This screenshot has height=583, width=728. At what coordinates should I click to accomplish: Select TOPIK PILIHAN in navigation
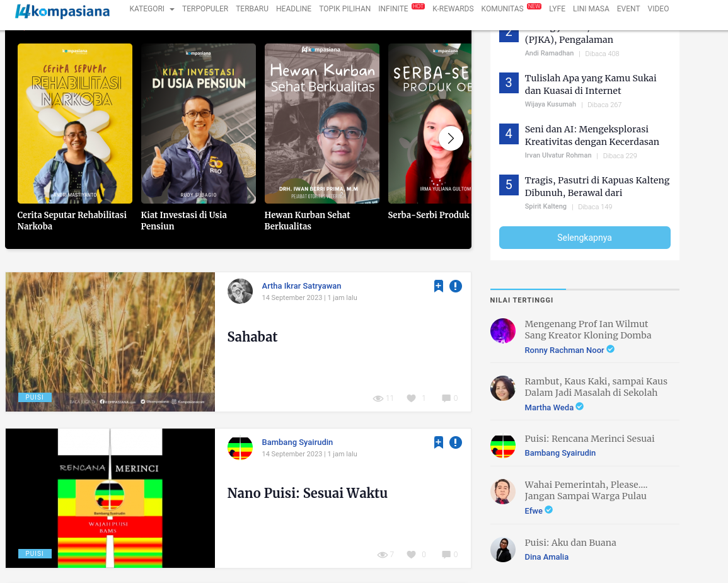tap(345, 9)
